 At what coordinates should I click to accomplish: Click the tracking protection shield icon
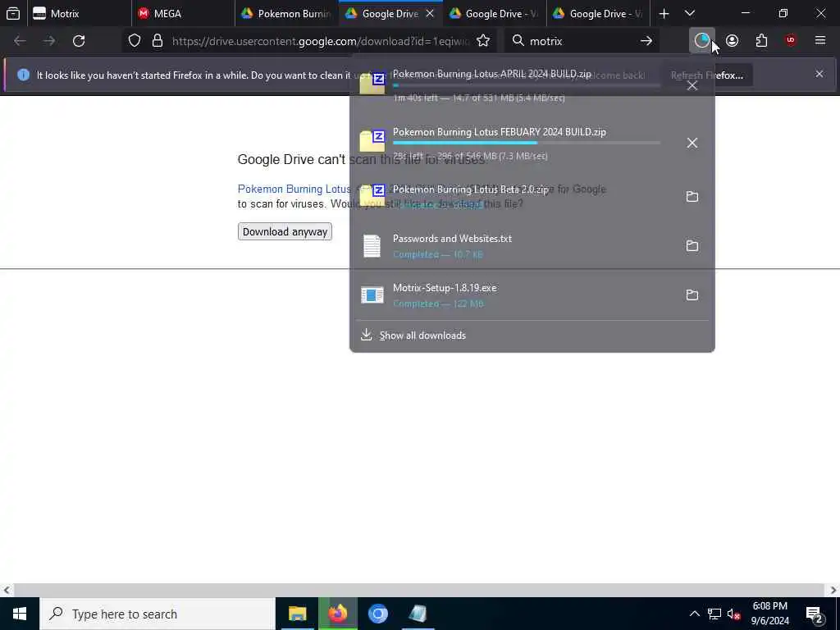click(x=135, y=41)
